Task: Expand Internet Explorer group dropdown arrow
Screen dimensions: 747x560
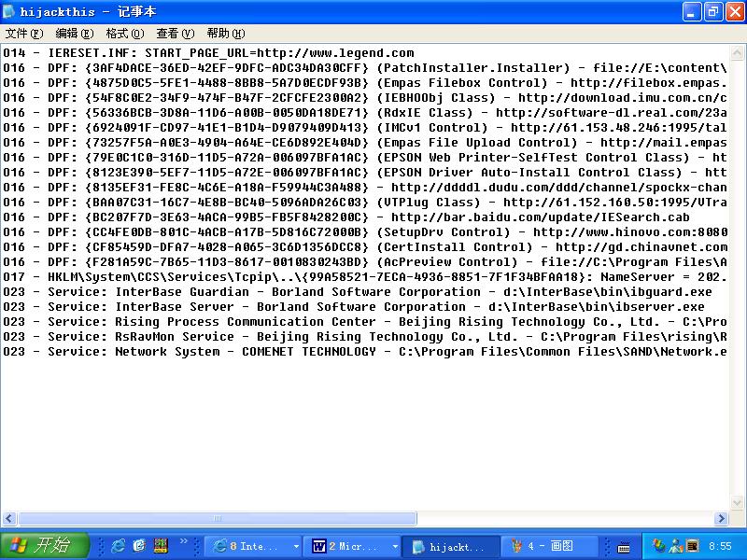Action: click(x=296, y=547)
